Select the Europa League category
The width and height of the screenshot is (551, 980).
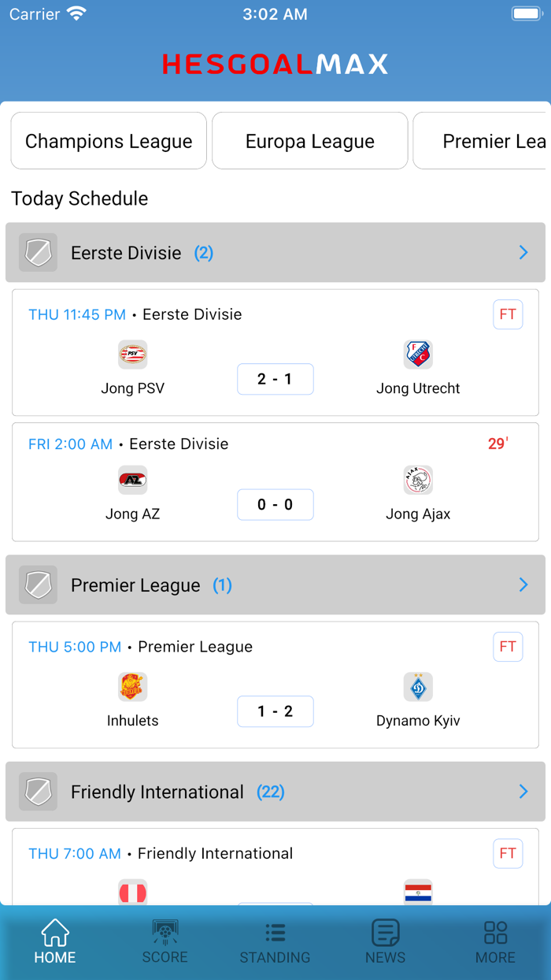pos(309,140)
